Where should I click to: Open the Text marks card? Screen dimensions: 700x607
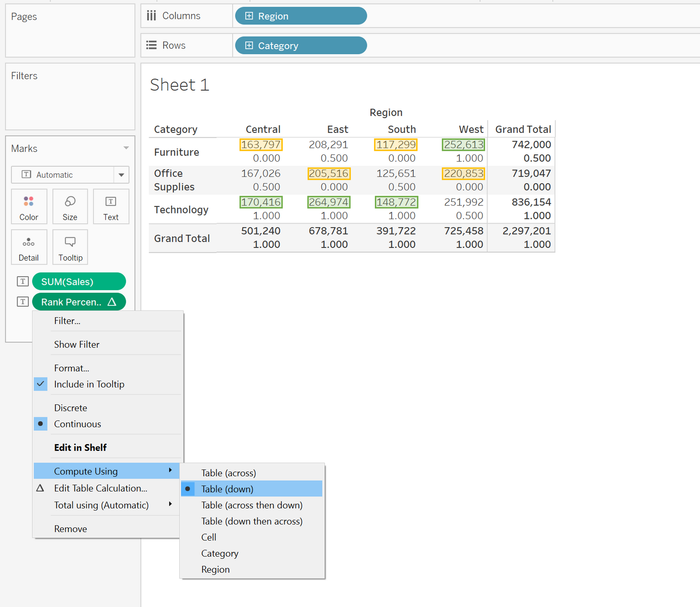pos(111,207)
